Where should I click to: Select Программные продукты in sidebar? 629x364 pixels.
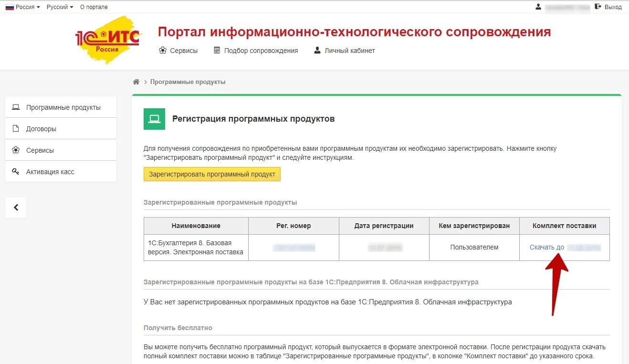point(61,107)
